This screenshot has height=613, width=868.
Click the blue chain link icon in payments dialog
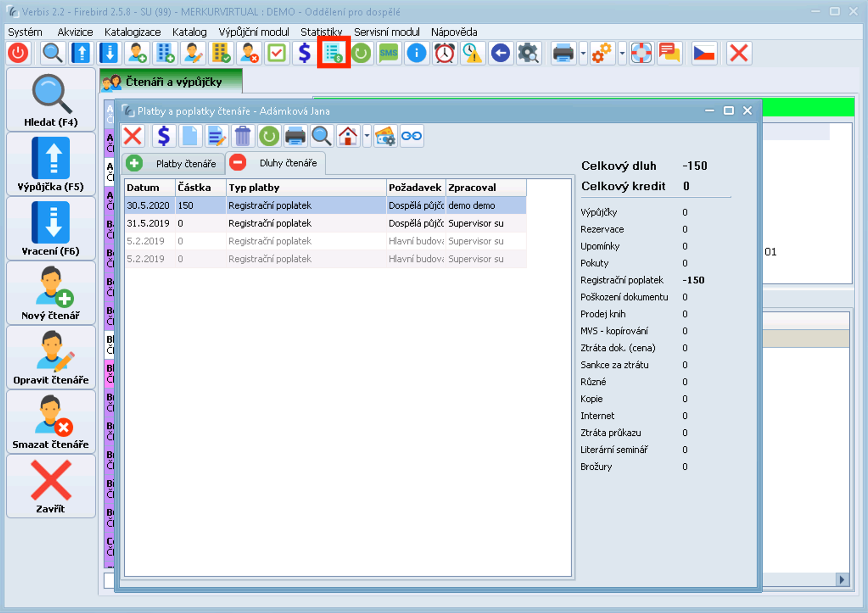[412, 136]
